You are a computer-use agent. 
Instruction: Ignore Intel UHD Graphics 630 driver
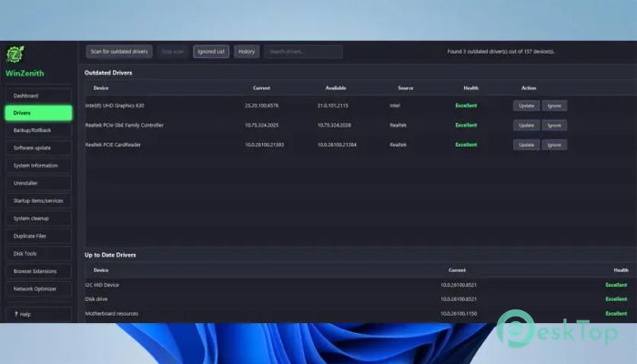click(x=554, y=106)
